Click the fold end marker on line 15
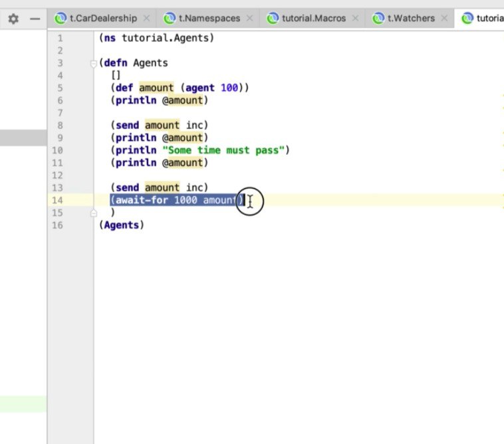The image size is (504, 444). pyautogui.click(x=94, y=213)
